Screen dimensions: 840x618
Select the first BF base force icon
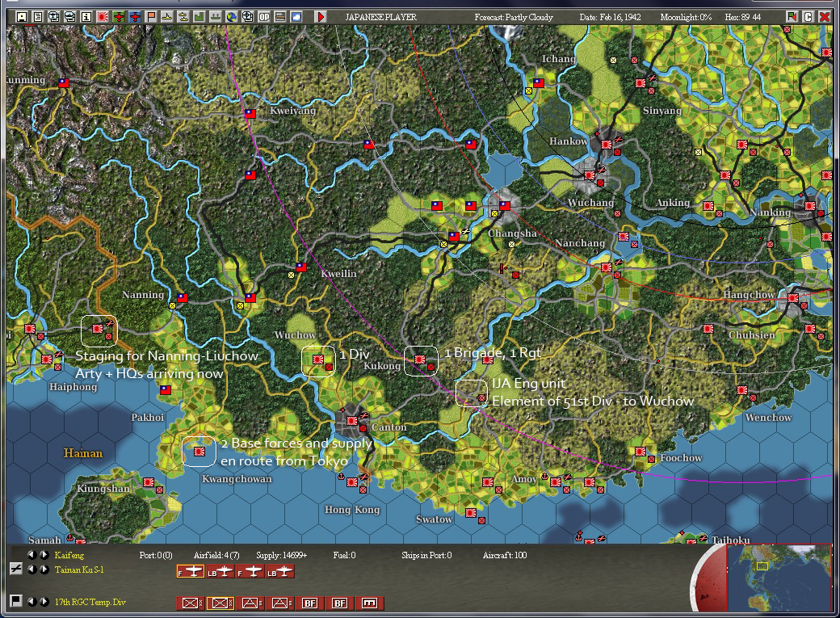pyautogui.click(x=310, y=603)
